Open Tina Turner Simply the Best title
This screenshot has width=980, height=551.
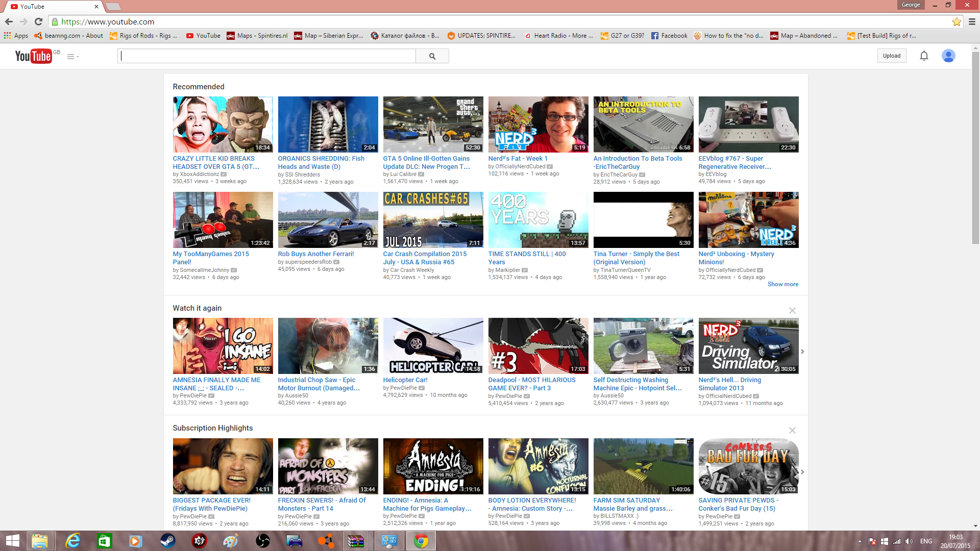[x=636, y=258]
